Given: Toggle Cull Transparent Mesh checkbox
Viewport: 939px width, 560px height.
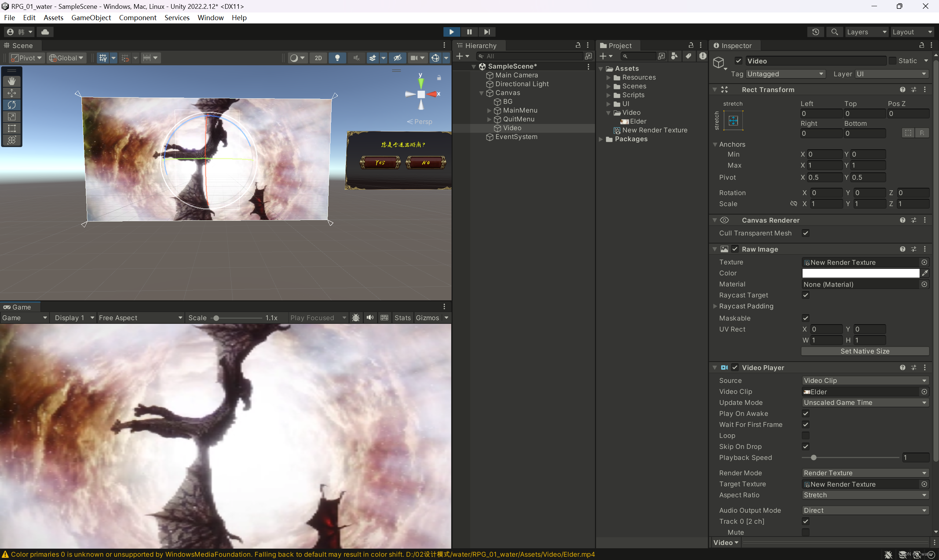Looking at the screenshot, I should pos(805,233).
